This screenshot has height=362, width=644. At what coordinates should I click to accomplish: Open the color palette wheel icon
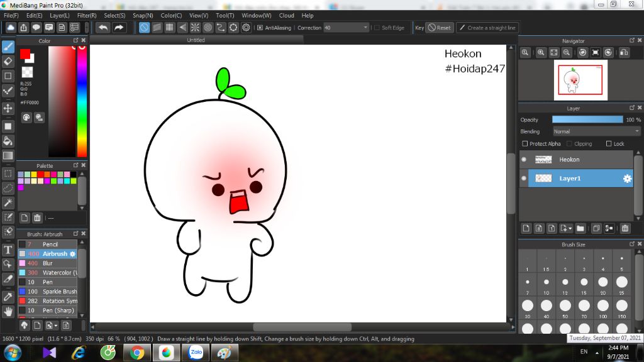[x=26, y=118]
